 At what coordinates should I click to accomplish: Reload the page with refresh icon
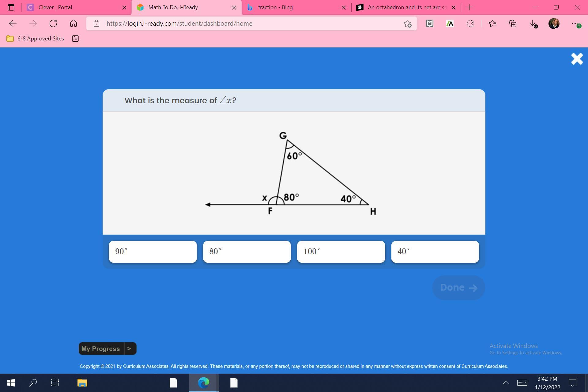tap(53, 24)
